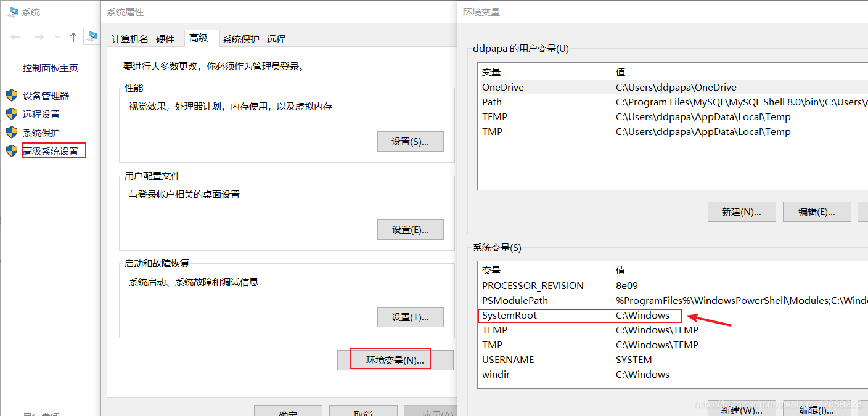The image size is (868, 416).
Task: Open performance 设置(S)... button
Action: coord(410,141)
